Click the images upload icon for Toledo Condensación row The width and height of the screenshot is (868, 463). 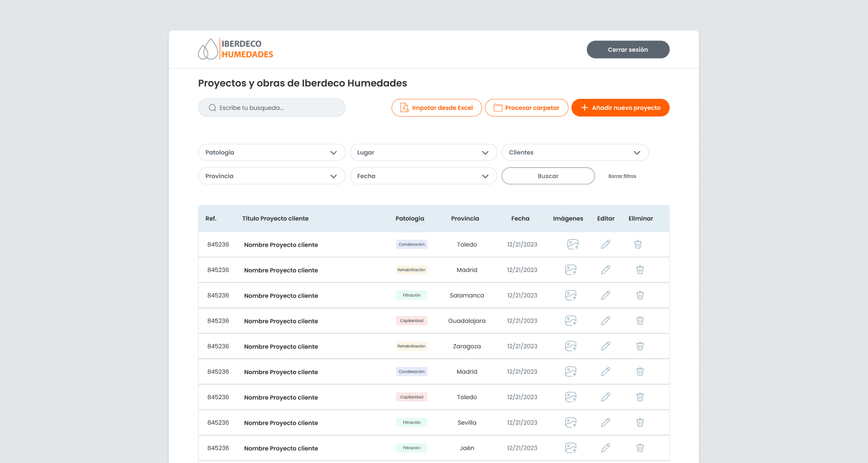(x=572, y=244)
